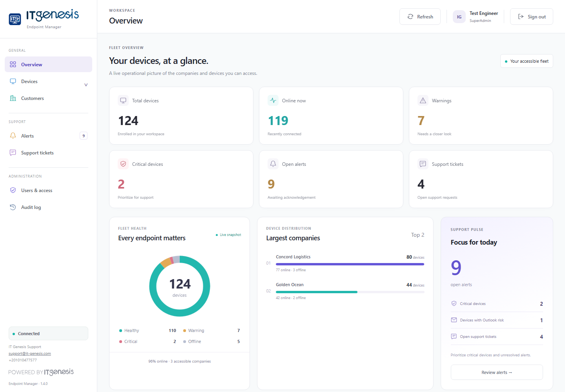The image size is (565, 392).
Task: Click the Support tickets chat icon in sidebar
Action: click(x=13, y=152)
